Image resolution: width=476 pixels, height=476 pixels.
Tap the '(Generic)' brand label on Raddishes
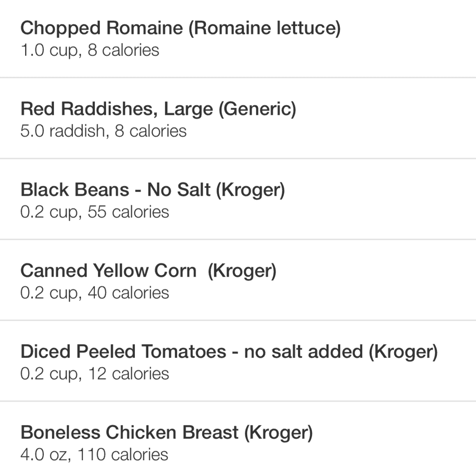tap(257, 109)
